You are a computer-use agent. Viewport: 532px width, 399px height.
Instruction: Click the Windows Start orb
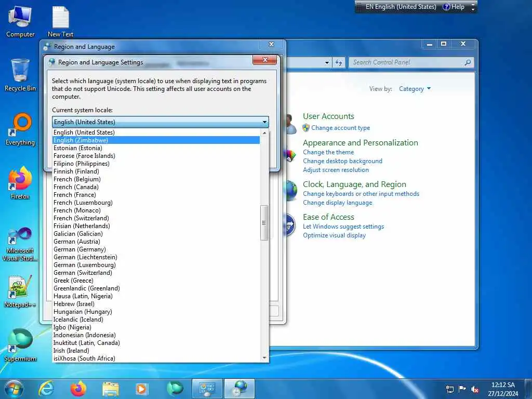[x=14, y=389]
